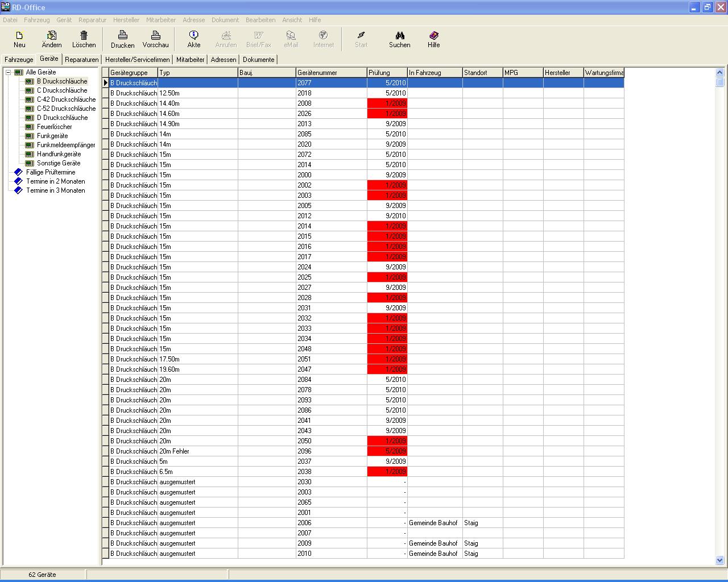728x582 pixels.
Task: Click the Suchen binoculars icon
Action: 400,35
